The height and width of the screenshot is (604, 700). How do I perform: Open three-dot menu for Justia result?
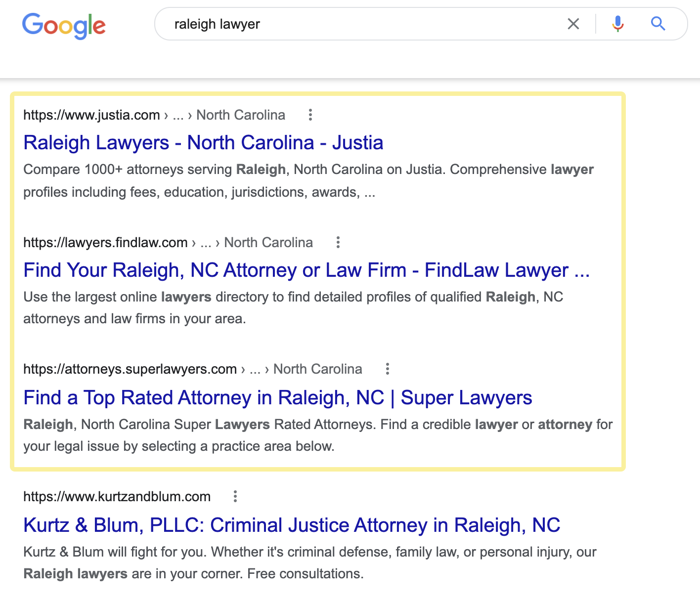click(x=310, y=115)
